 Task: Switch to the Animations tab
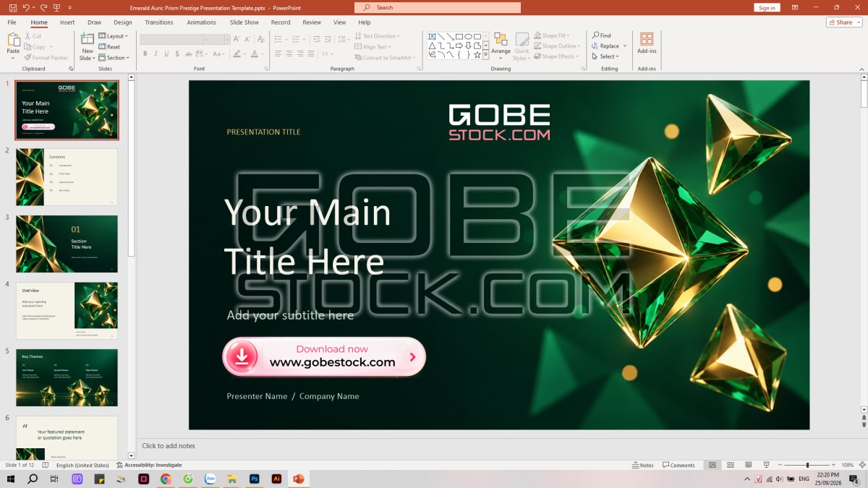[201, 22]
